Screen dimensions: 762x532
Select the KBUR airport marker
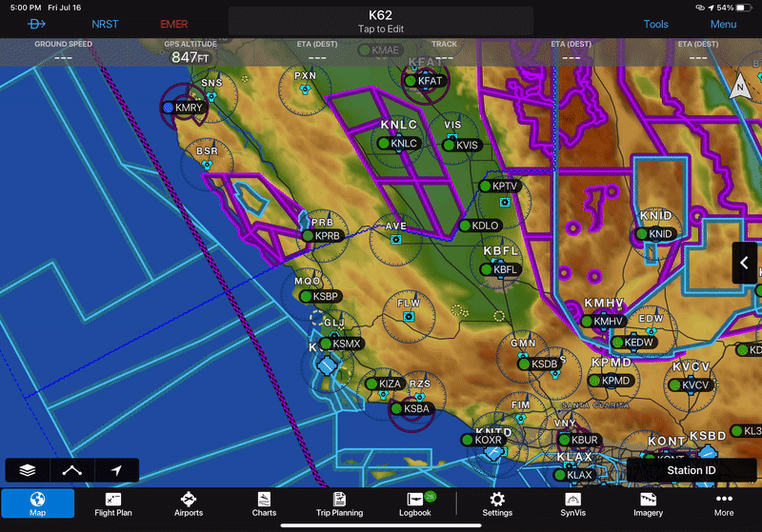(580, 440)
